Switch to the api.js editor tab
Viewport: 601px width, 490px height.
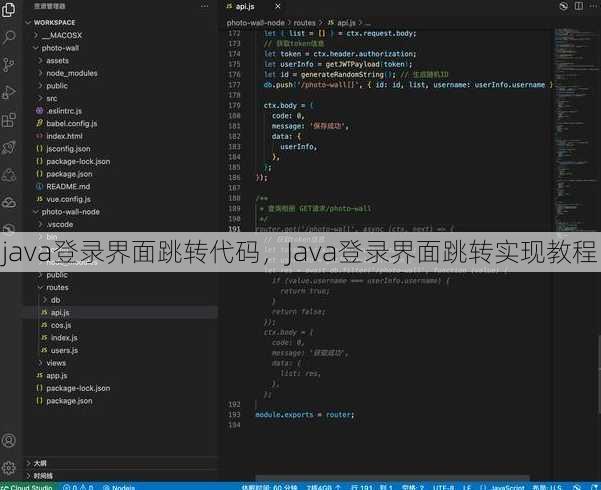(245, 7)
